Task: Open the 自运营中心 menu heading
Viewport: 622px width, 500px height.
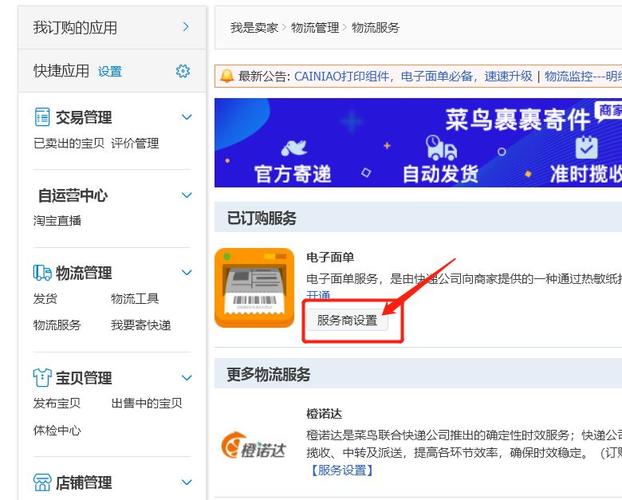Action: tap(73, 195)
